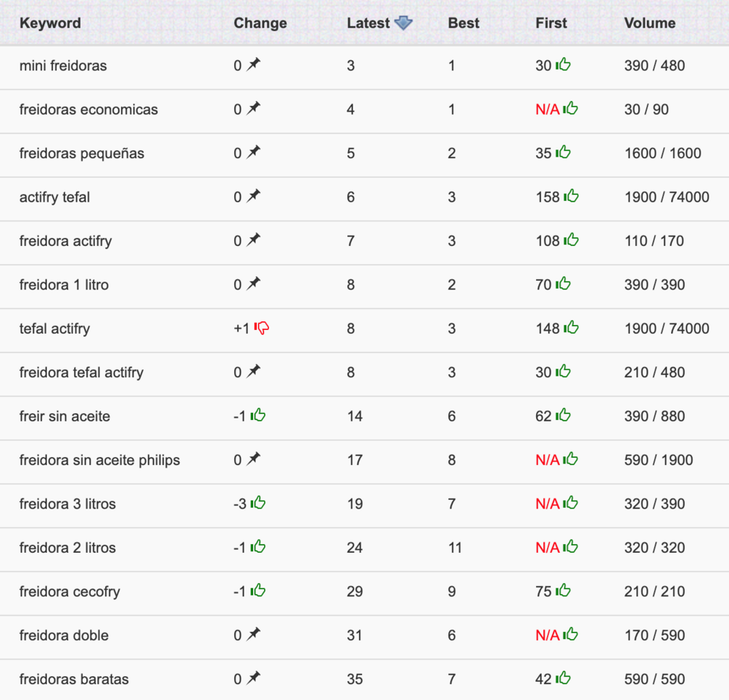Sort table by First column header
The width and height of the screenshot is (729, 700).
tap(551, 23)
